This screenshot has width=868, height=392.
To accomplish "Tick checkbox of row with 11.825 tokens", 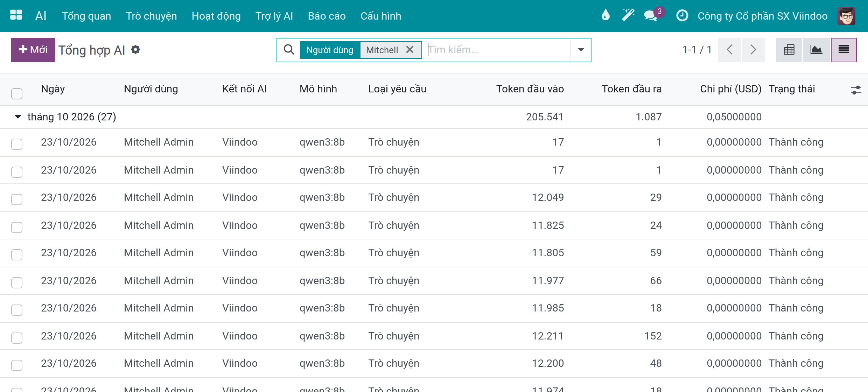I will (17, 227).
